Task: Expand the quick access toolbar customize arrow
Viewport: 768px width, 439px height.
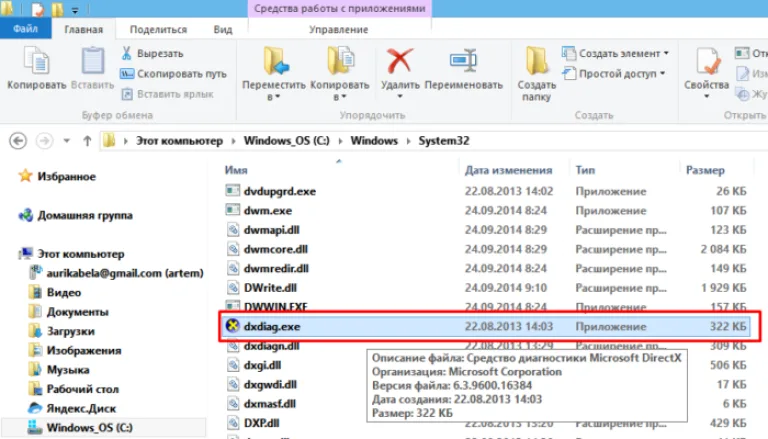Action: coord(75,10)
